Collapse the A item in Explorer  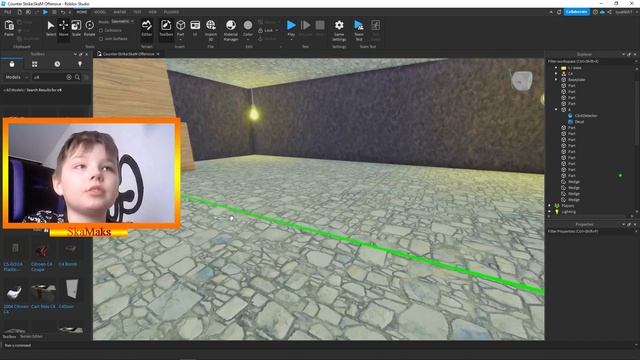(556, 110)
